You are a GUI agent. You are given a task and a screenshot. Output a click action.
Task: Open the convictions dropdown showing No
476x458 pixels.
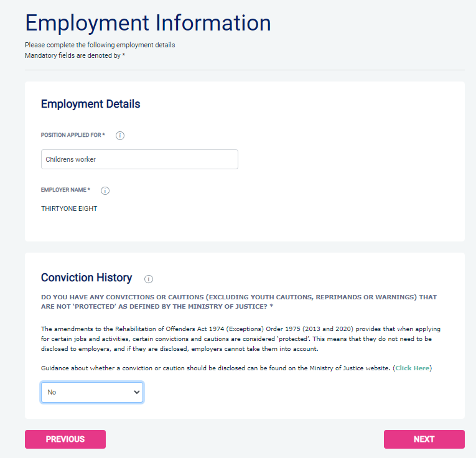pyautogui.click(x=92, y=393)
